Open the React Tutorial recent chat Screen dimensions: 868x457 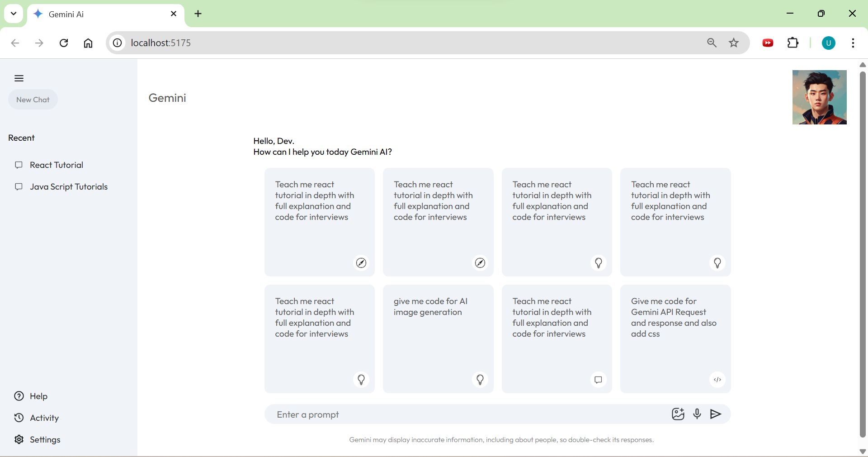tap(56, 165)
